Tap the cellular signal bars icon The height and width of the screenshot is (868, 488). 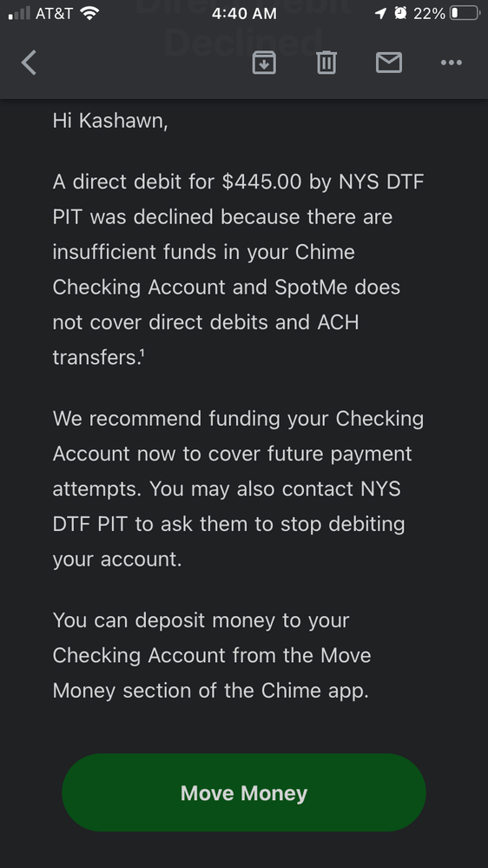pos(19,13)
